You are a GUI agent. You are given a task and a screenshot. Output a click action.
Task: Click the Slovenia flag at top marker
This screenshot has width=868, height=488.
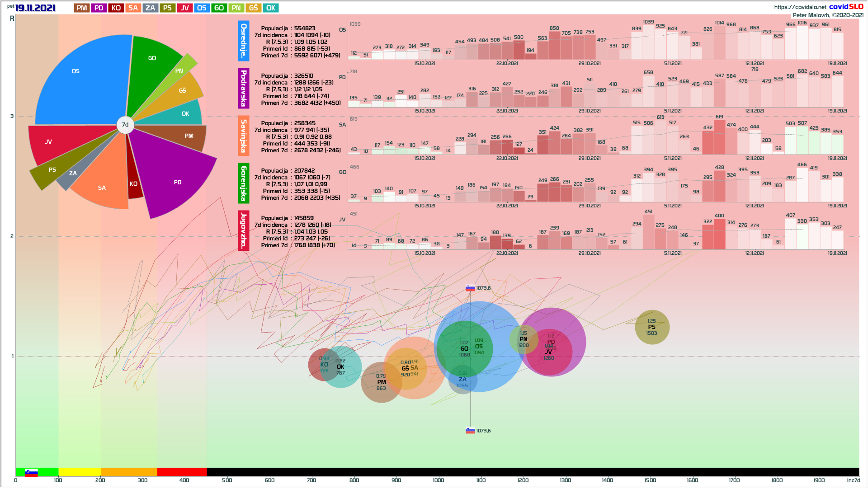pyautogui.click(x=470, y=288)
